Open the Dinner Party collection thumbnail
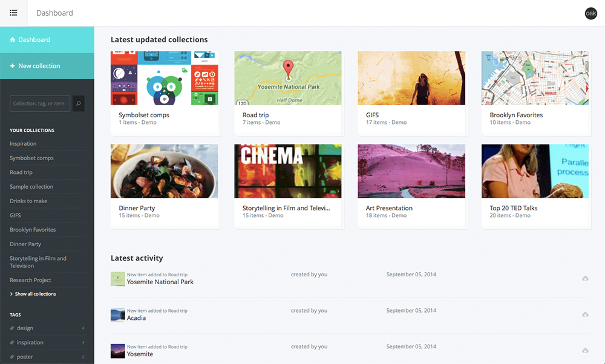This screenshot has width=605, height=364. click(x=164, y=171)
